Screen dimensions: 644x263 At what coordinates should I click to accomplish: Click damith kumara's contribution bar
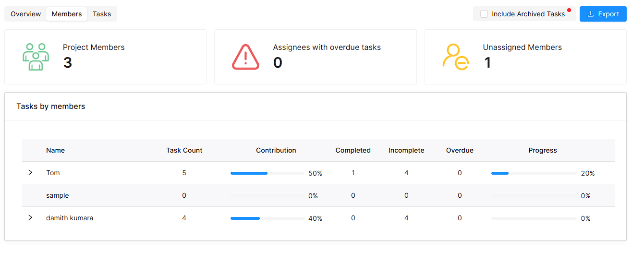click(x=267, y=218)
